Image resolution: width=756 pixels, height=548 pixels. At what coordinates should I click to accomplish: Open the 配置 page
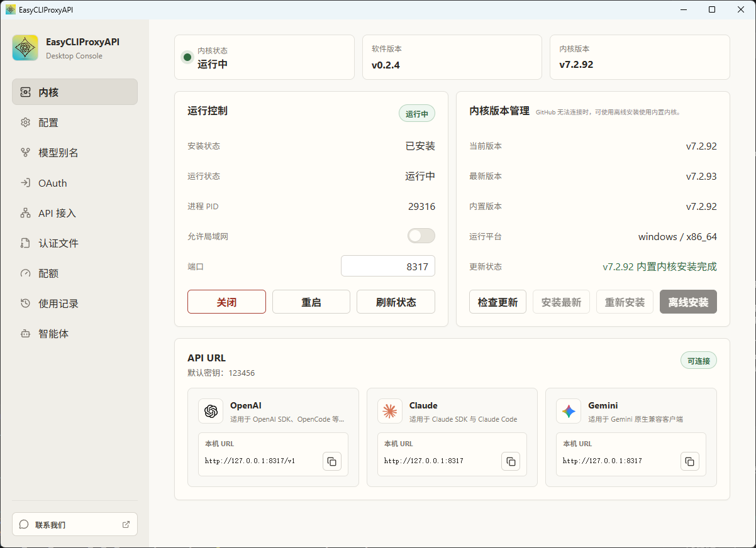pos(75,123)
